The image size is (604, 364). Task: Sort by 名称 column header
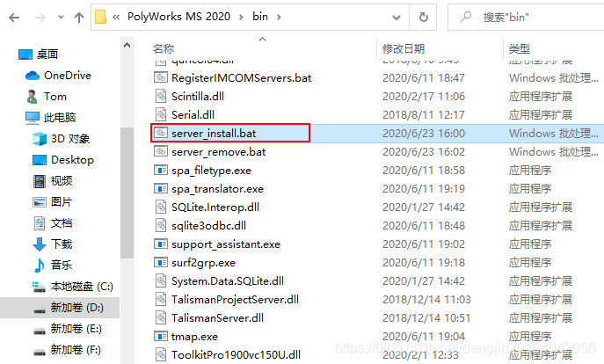click(164, 49)
